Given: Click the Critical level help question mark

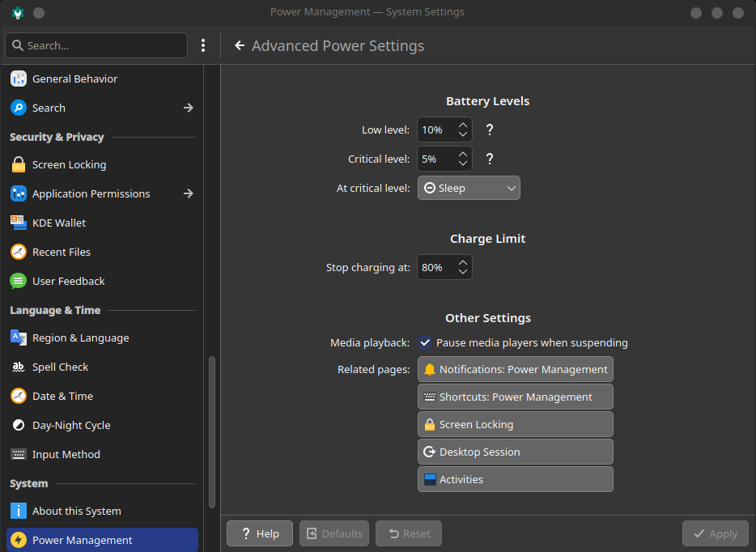Looking at the screenshot, I should click(489, 159).
